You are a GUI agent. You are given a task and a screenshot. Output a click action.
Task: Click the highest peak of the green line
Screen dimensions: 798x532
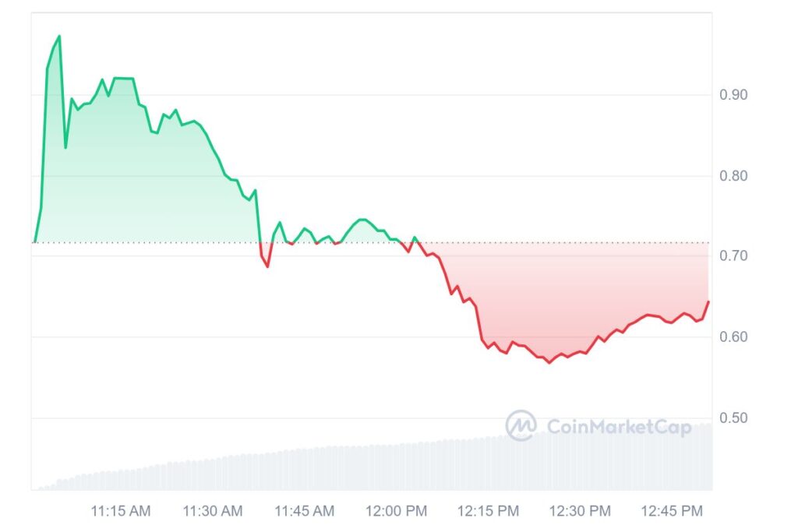[x=59, y=36]
